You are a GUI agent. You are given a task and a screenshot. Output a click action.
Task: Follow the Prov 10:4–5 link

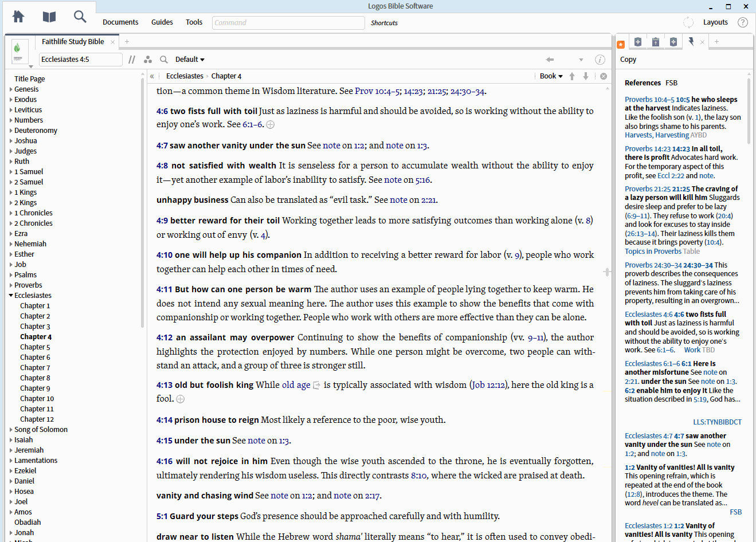point(378,91)
